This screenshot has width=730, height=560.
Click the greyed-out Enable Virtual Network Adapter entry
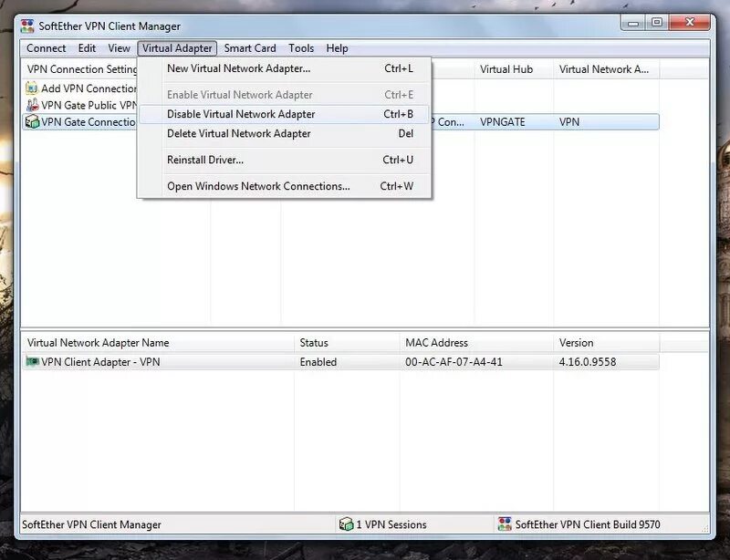coord(284,95)
